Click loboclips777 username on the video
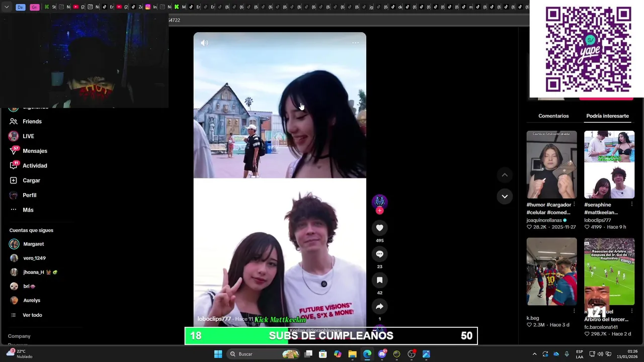The width and height of the screenshot is (644, 362). coord(214,319)
